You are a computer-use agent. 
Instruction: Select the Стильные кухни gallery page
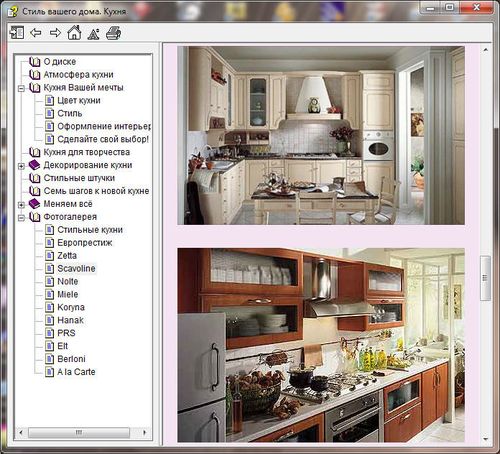90,230
